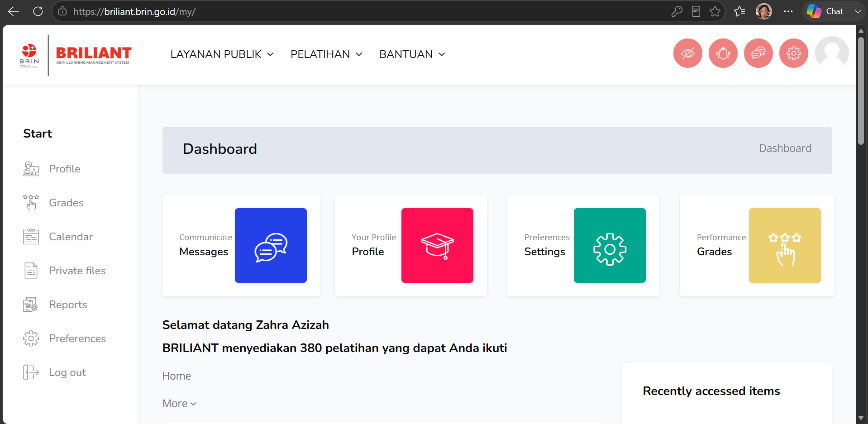Image resolution: width=868 pixels, height=424 pixels.
Task: Click the scrollbar down arrow
Action: 861,418
